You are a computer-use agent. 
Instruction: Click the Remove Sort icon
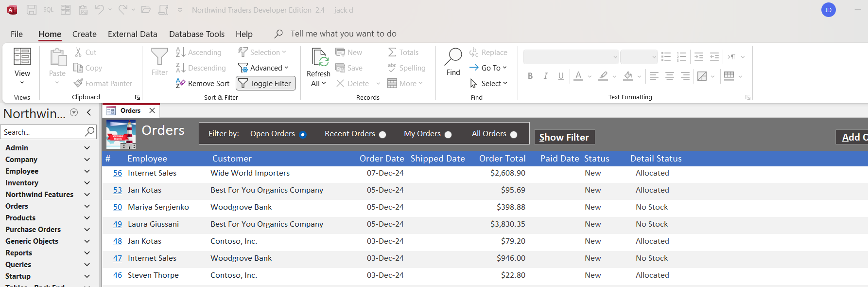coord(180,84)
